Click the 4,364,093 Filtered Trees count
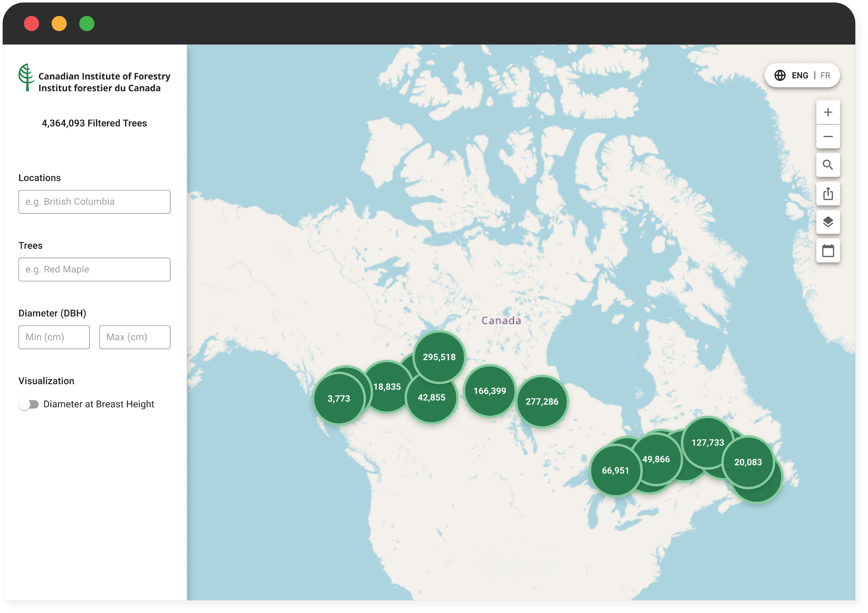 tap(94, 123)
